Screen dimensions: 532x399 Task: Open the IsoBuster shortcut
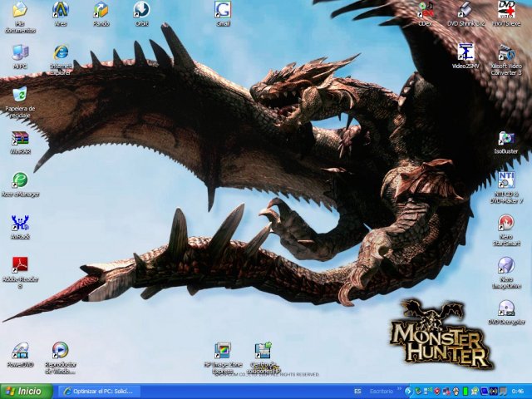pyautogui.click(x=506, y=138)
